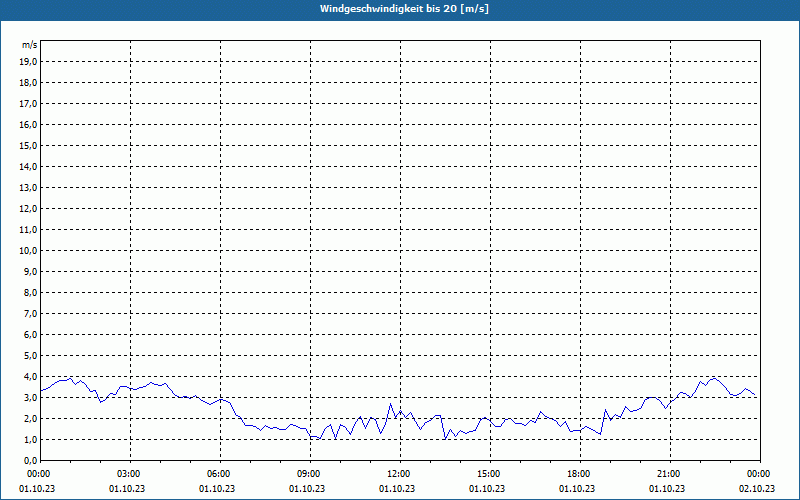Select the 12:00 time axis label
Screen dimensions: 800x500
click(x=398, y=474)
